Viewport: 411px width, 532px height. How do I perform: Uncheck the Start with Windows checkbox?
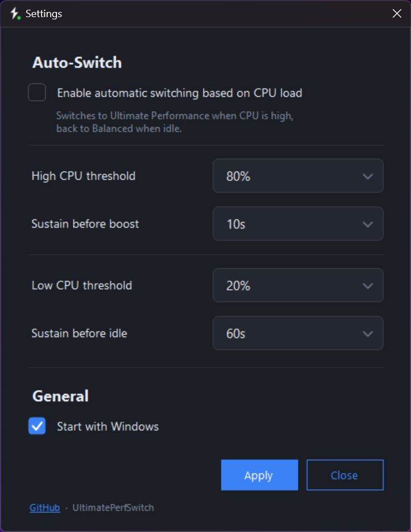37,426
